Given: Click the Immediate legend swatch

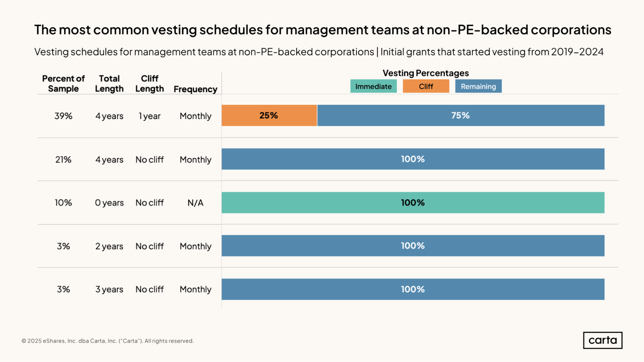Looking at the screenshot, I should pos(373,86).
